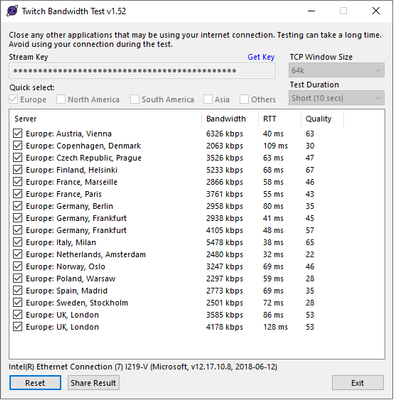Select the 2063 kbps bandwidth value

point(225,146)
